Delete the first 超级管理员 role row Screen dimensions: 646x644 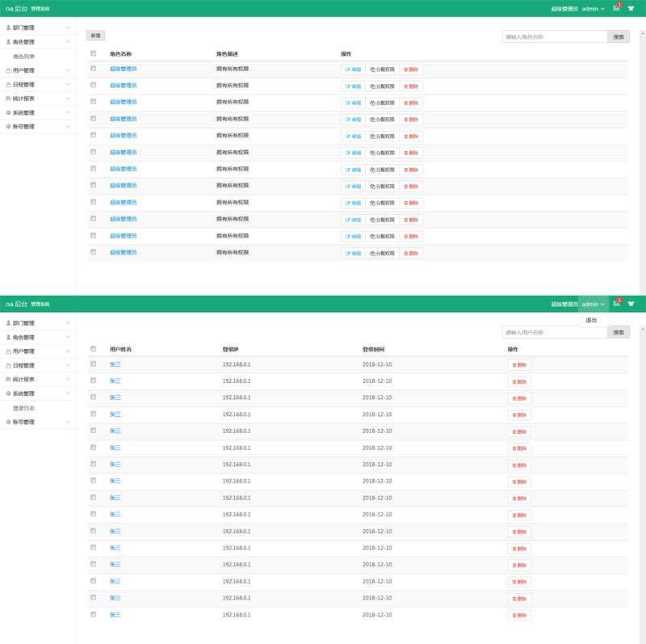(x=411, y=69)
